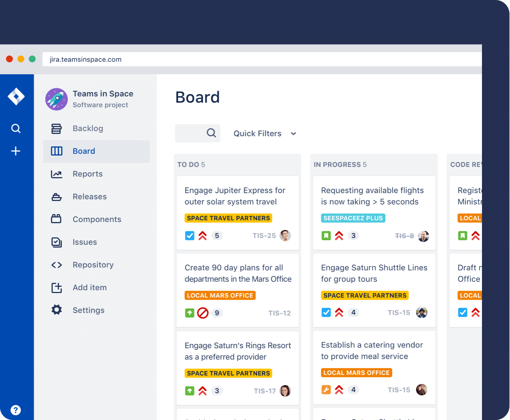Screen dimensions: 510x420
Task: Click green improvement arrow icon on TIS-12
Action: point(189,313)
